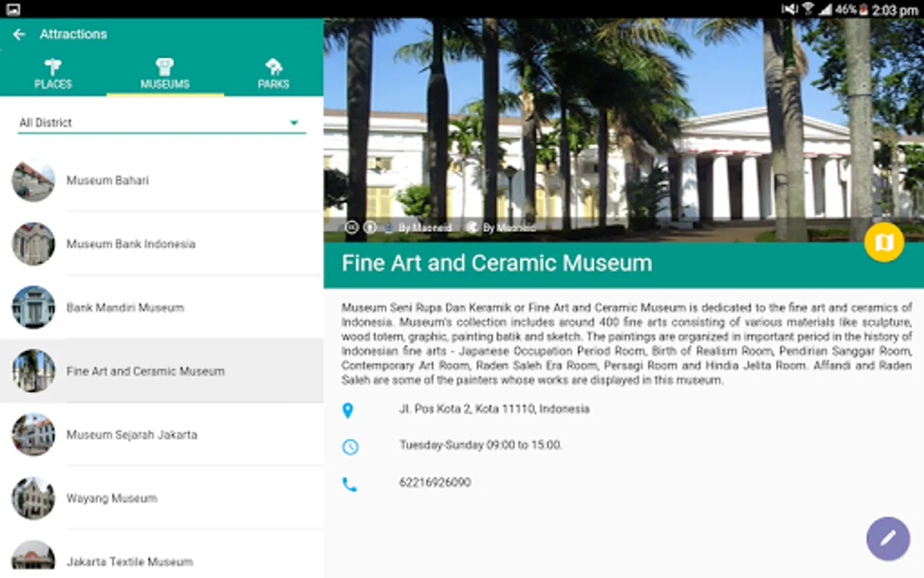Tap the back arrow on Attractions header
Viewport: 924px width, 578px height.
pyautogui.click(x=19, y=34)
